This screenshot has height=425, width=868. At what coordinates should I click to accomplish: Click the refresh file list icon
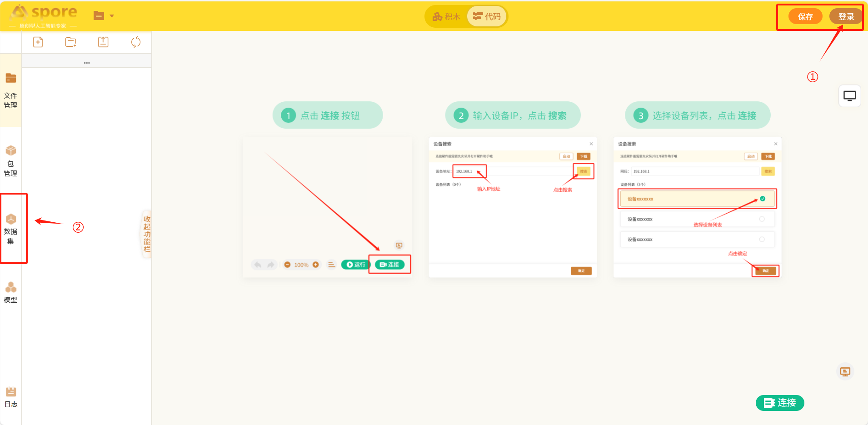(x=135, y=42)
